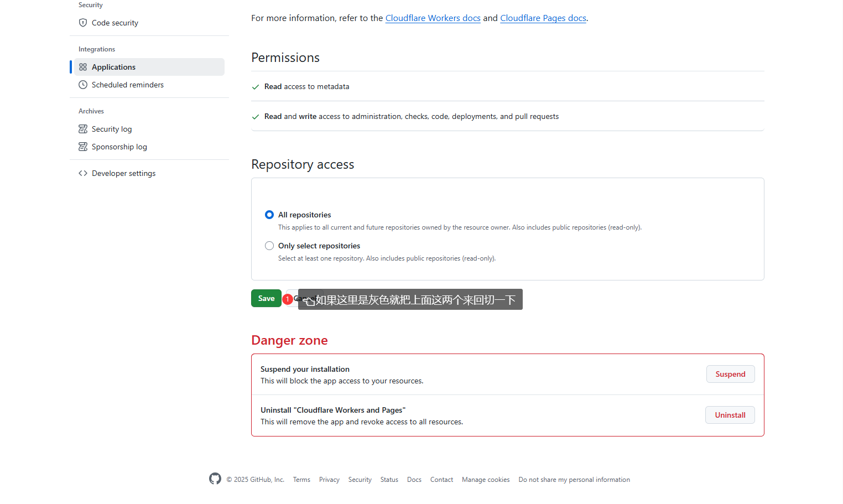The image size is (843, 504).
Task: Click Do not share my personal information
Action: click(x=574, y=480)
